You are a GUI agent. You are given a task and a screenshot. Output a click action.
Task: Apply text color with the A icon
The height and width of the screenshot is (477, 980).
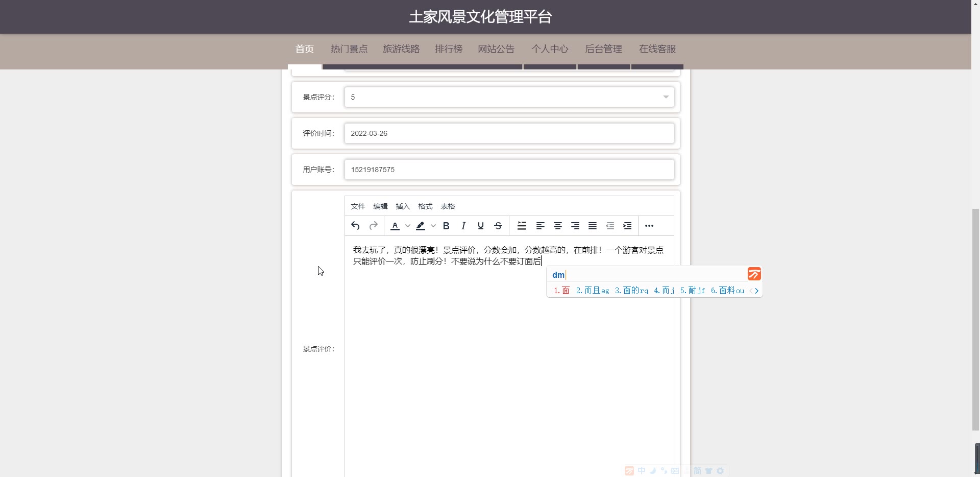[x=395, y=226]
